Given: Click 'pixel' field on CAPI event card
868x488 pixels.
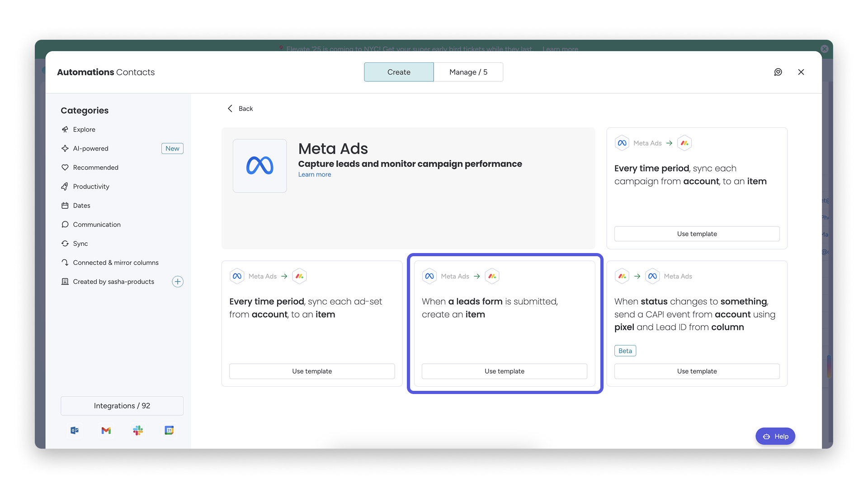Looking at the screenshot, I should [624, 327].
